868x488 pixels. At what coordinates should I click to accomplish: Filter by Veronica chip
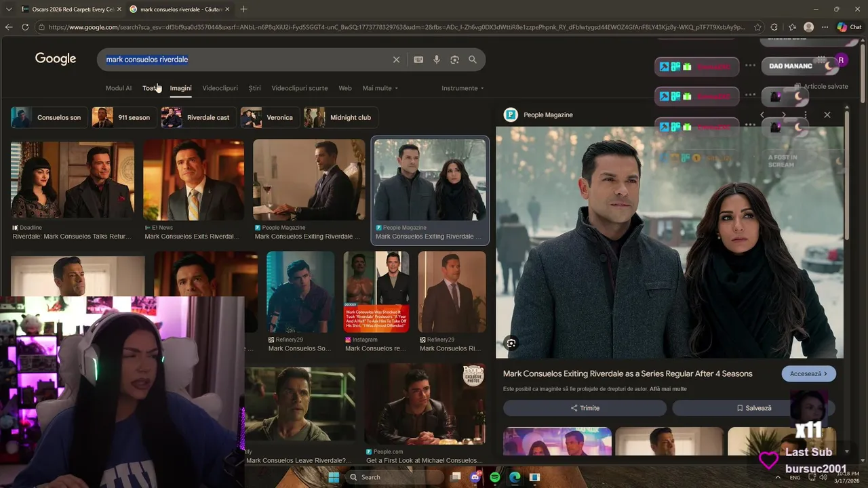[270, 117]
